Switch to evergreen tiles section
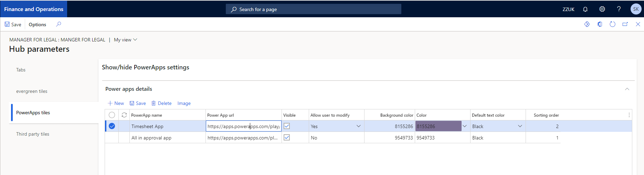Screen dimensions: 644x175 [x=32, y=91]
